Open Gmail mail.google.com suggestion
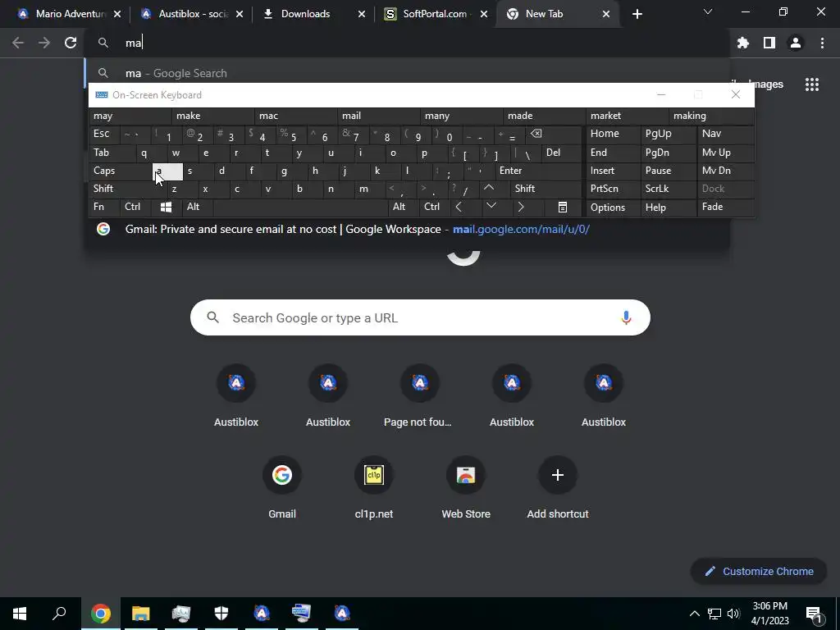 [x=407, y=230]
